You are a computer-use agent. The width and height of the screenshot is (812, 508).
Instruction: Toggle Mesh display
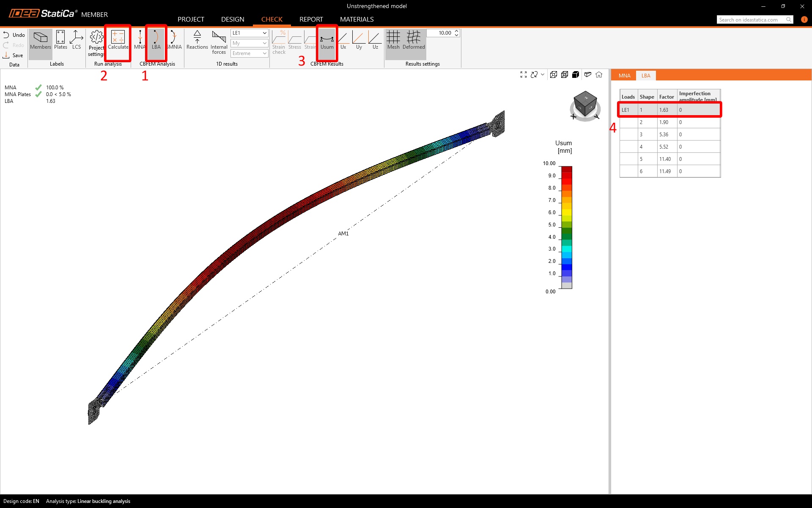(x=393, y=41)
